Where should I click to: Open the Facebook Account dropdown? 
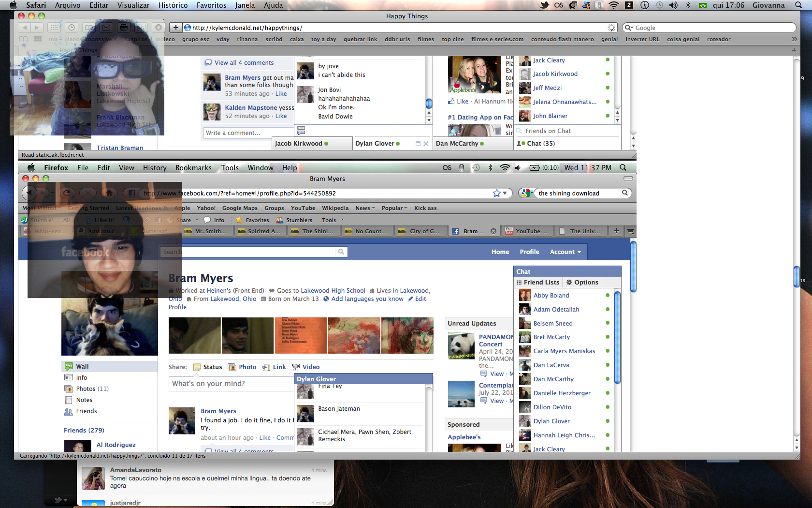click(565, 252)
